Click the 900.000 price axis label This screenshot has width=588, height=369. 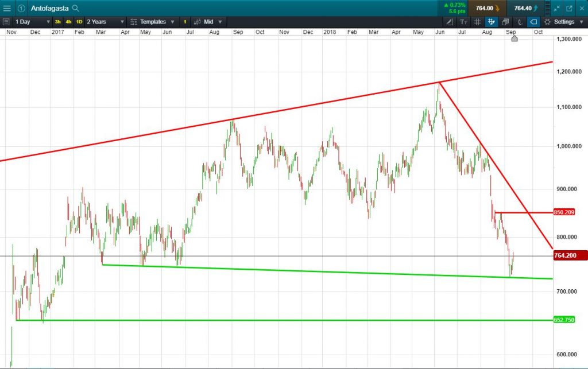click(x=567, y=189)
